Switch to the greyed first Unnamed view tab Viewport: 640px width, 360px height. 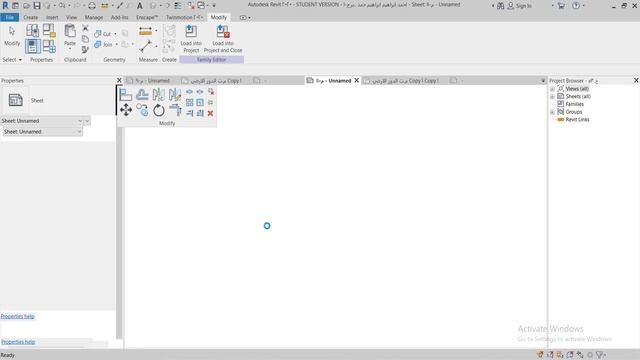148,81
